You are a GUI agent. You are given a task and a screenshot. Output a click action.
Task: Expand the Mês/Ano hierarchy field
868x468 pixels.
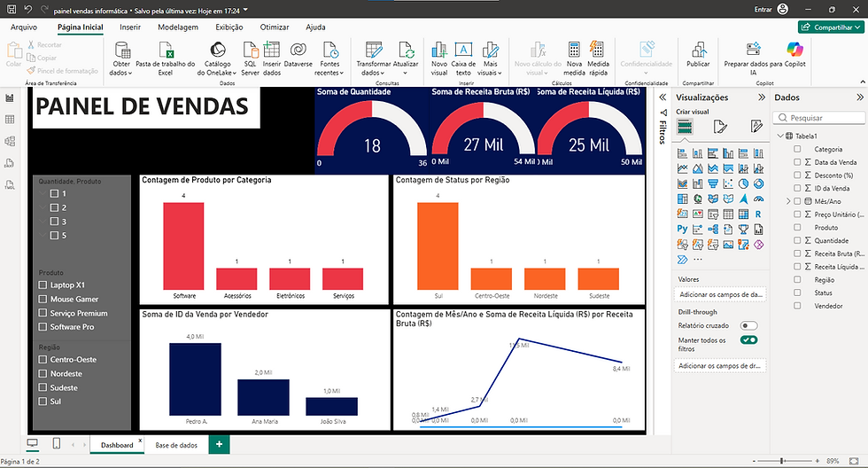point(788,201)
